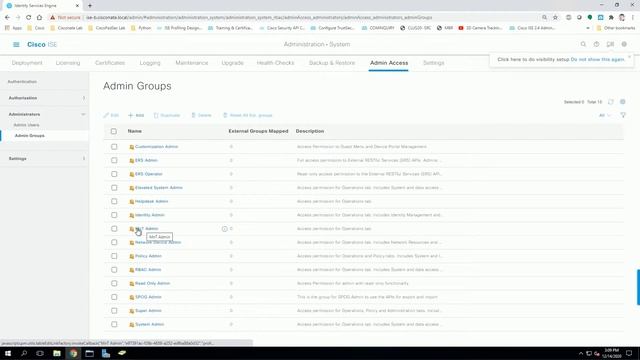
Task: Check the Identity Admin row checkbox
Action: click(x=114, y=215)
